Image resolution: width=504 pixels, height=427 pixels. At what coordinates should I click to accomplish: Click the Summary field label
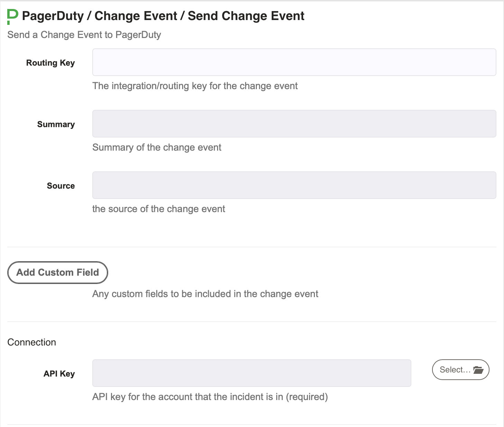coord(56,124)
